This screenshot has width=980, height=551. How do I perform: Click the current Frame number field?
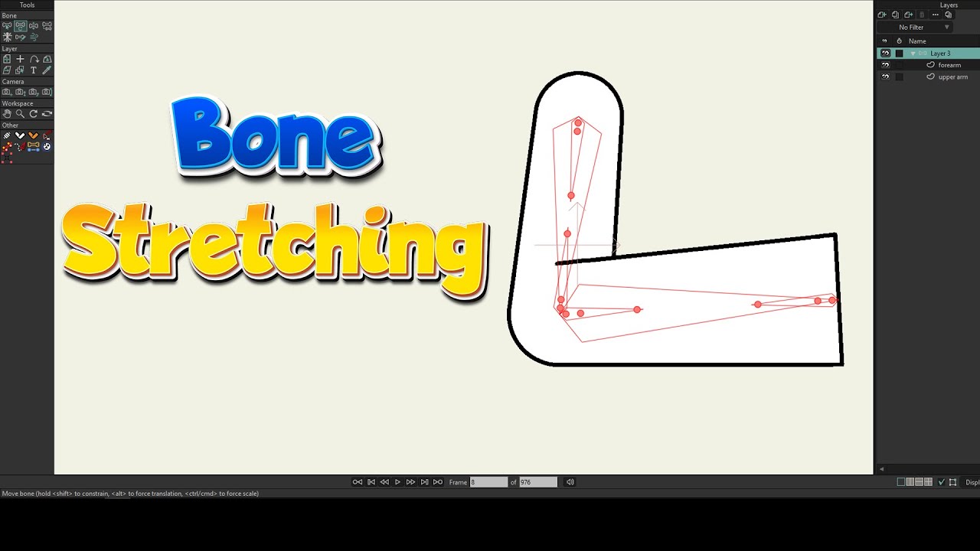pos(488,482)
